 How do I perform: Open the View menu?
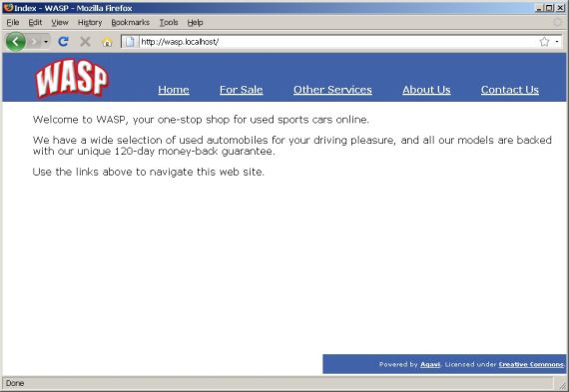coord(60,23)
